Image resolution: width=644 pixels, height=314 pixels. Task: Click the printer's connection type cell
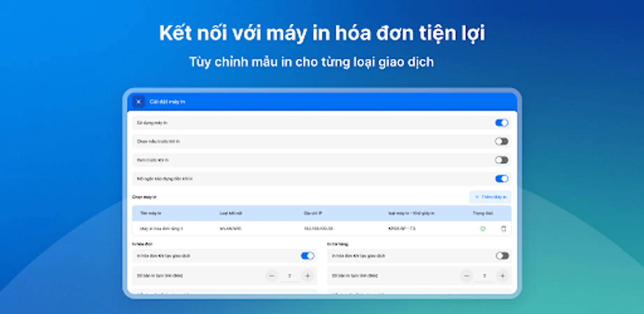click(x=230, y=229)
